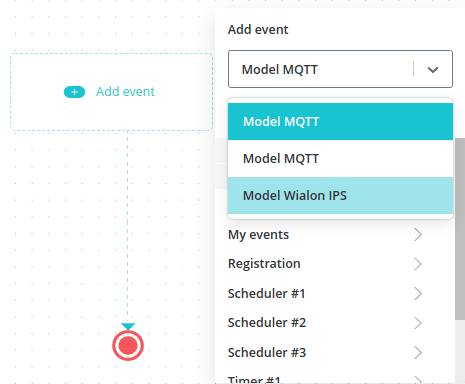Expand Scheduler #1 chevron
Viewport: 465px width, 384px height.
click(418, 294)
